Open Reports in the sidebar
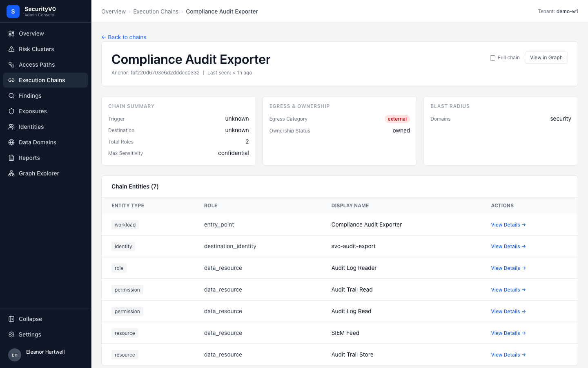 coord(45,158)
